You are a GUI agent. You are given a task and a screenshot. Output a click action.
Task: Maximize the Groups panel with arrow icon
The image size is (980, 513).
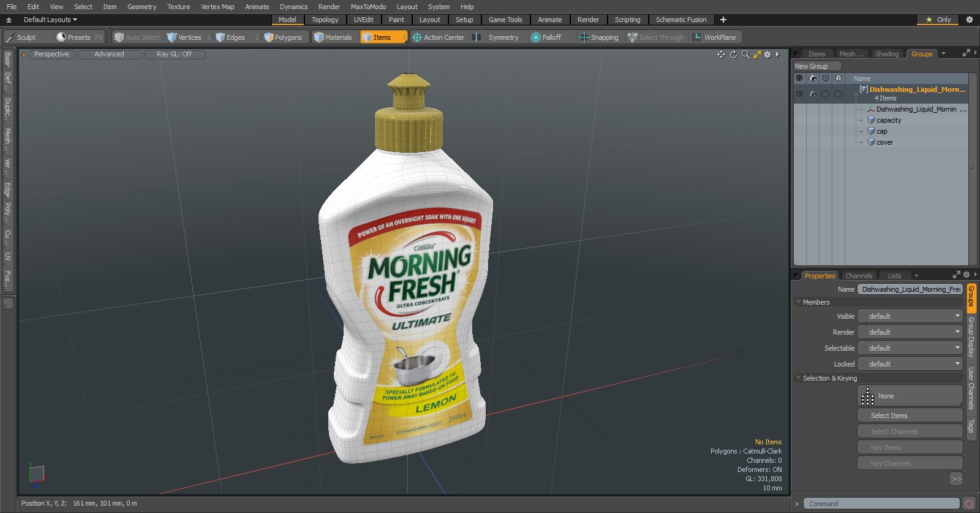(x=966, y=53)
